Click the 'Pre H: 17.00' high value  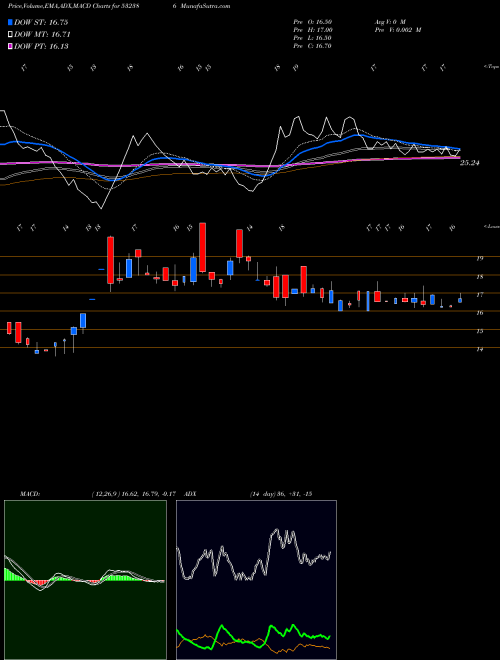313,30
